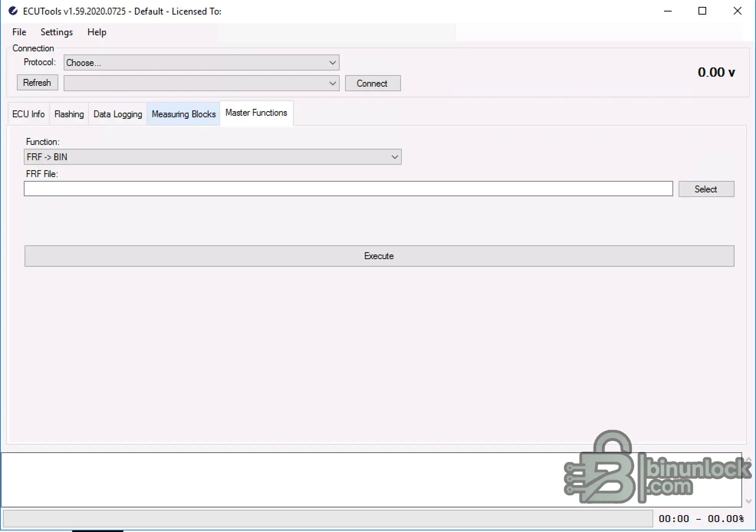
Task: Click Select to browse for FRF file
Action: [x=706, y=189]
